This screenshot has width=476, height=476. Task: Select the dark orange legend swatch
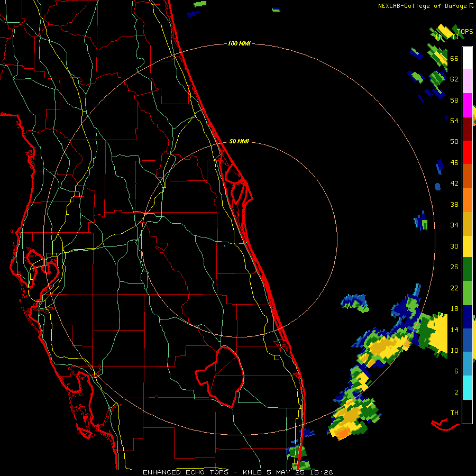467,176
